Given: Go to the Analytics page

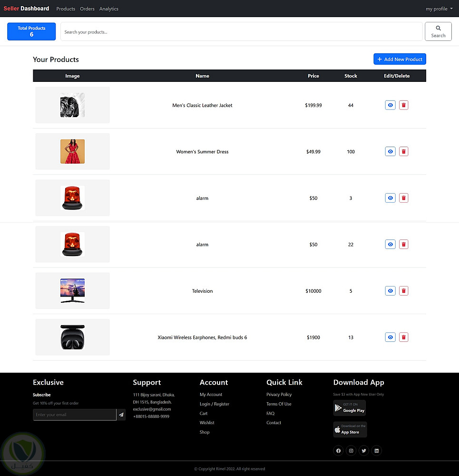Looking at the screenshot, I should 109,9.
